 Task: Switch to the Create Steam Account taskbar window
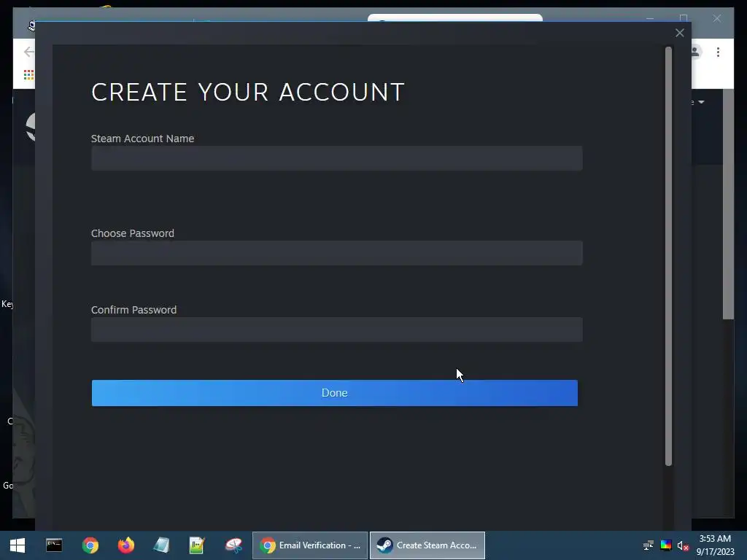coord(427,545)
